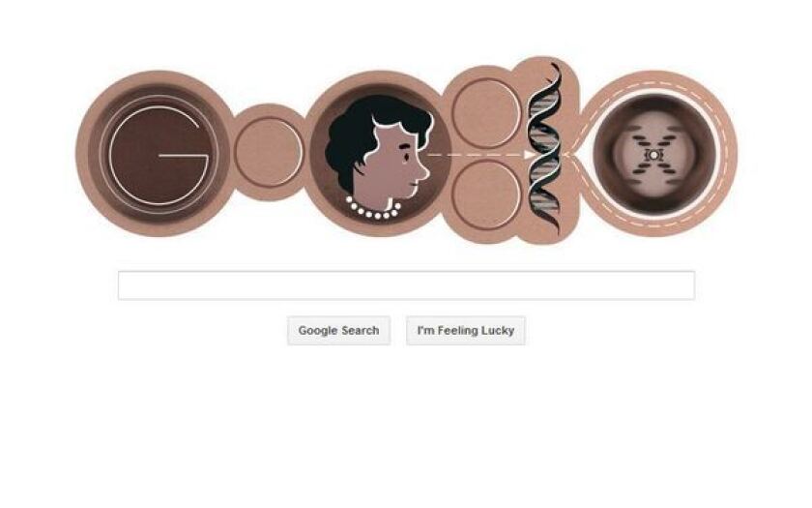Open the X-ray diffraction pattern circle
The width and height of the screenshot is (812, 508).
pos(654,155)
